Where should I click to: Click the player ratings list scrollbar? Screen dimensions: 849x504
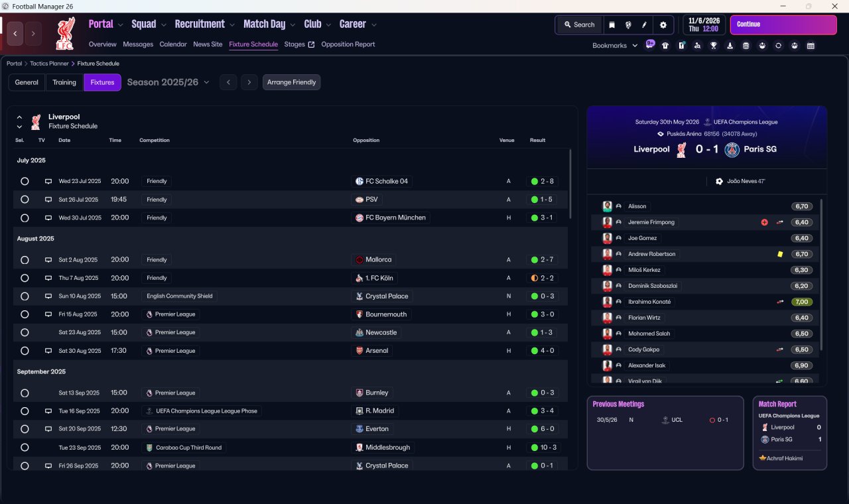click(821, 275)
